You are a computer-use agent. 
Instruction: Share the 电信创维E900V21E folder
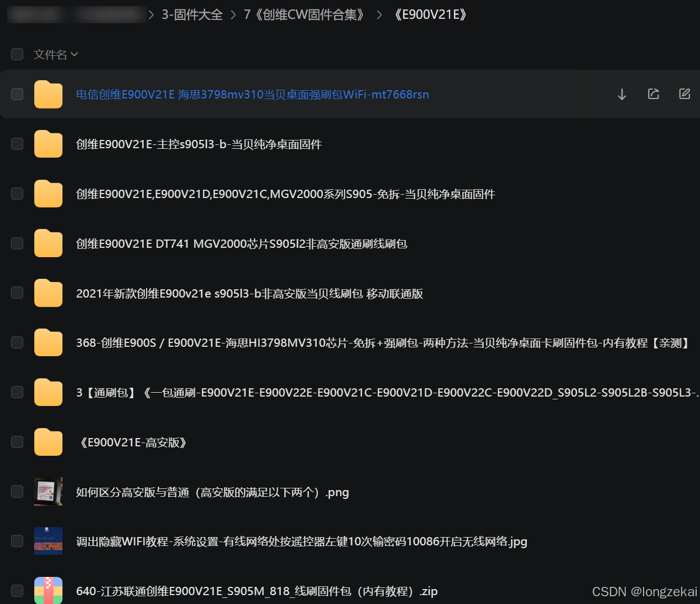point(654,94)
